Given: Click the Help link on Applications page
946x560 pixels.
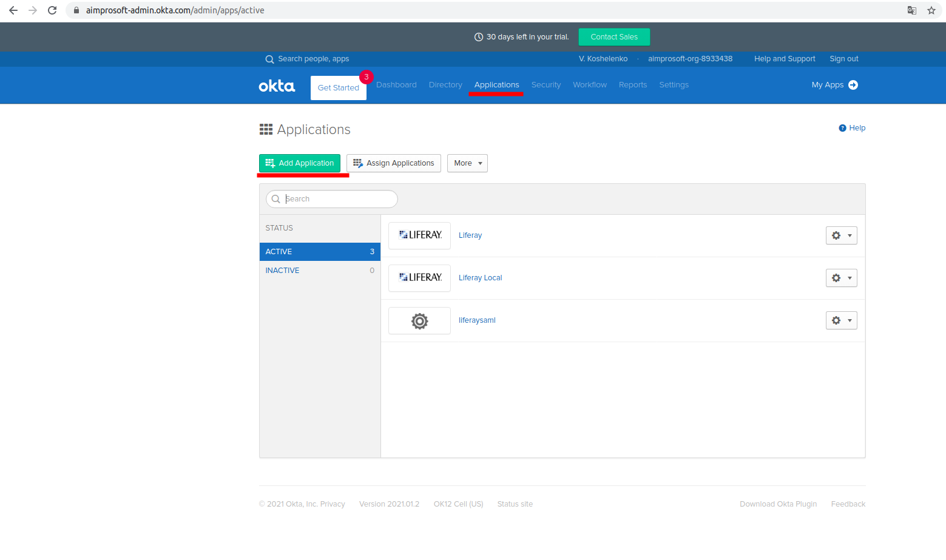Looking at the screenshot, I should tap(857, 128).
